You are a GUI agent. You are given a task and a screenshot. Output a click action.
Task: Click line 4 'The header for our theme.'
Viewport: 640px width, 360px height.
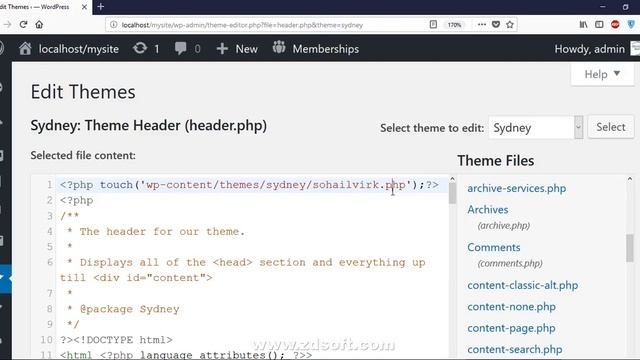[162, 231]
